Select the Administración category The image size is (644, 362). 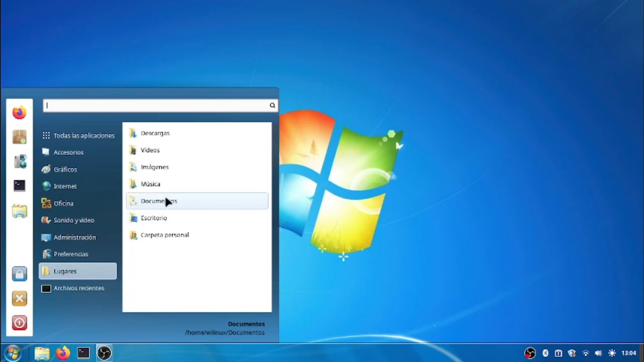click(x=78, y=237)
